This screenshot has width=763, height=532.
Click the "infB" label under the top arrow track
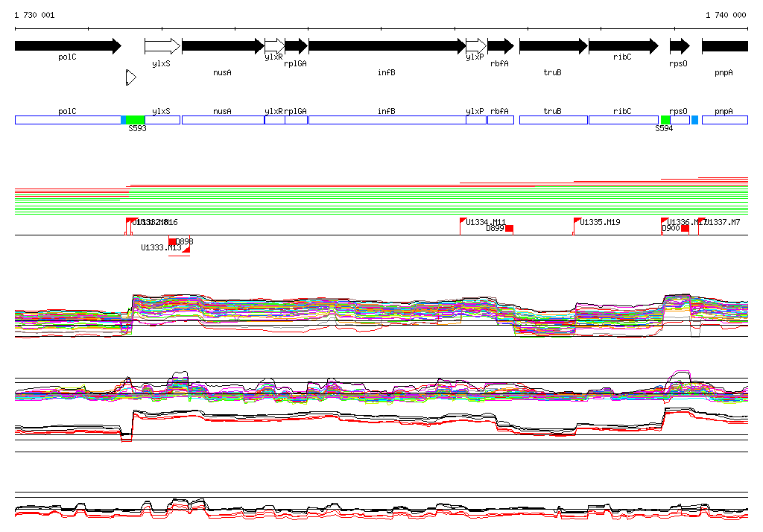tap(387, 72)
